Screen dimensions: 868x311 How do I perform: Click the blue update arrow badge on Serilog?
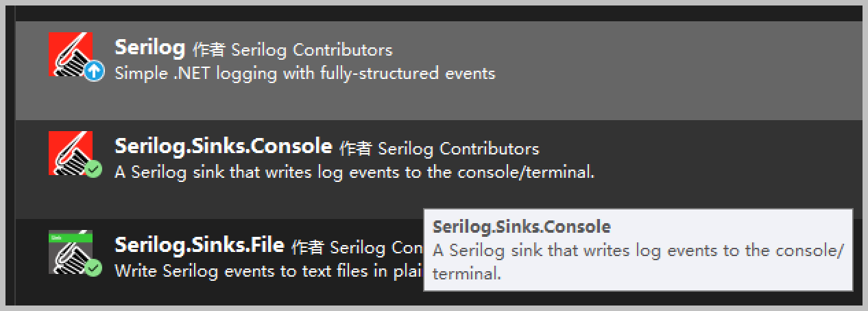pyautogui.click(x=95, y=71)
